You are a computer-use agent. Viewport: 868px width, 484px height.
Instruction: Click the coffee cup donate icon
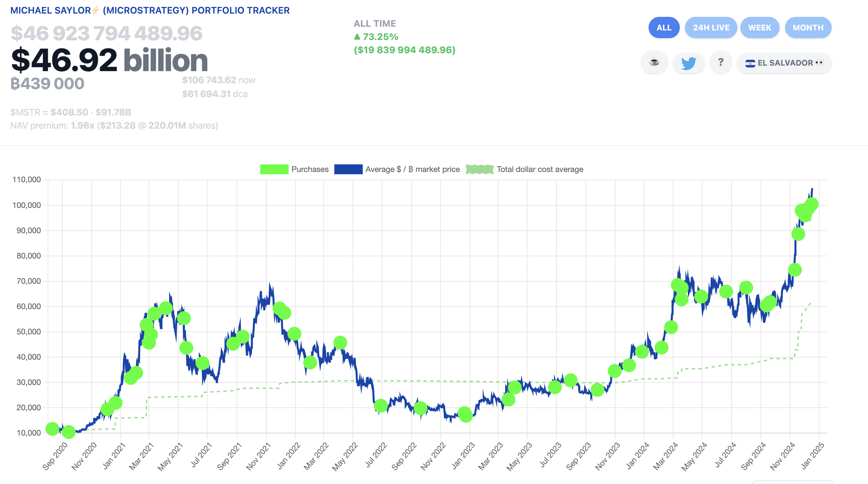[x=654, y=62]
